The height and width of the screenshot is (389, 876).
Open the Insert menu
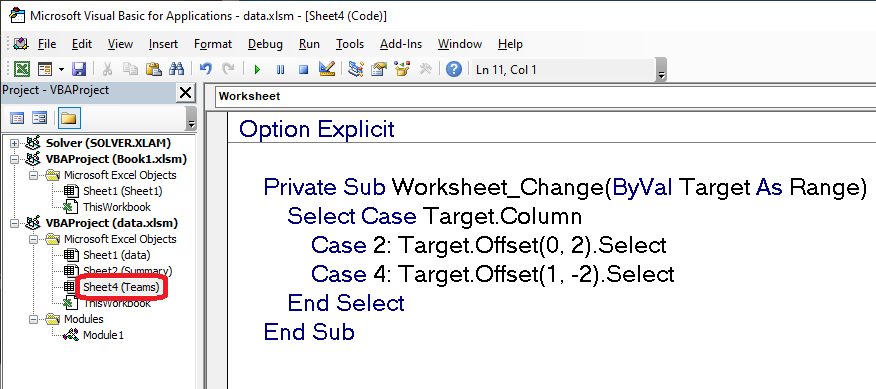coord(163,44)
